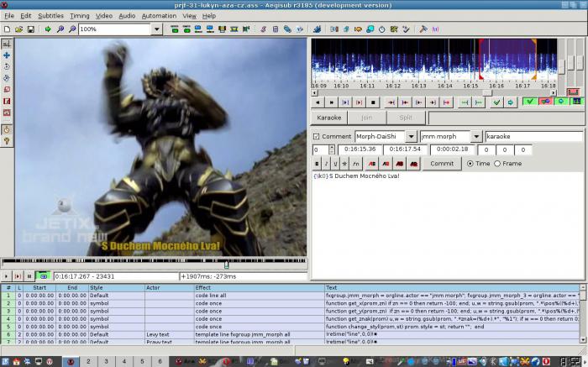This screenshot has width=588, height=367.
Task: Toggle underline formatting button
Action: [x=336, y=164]
